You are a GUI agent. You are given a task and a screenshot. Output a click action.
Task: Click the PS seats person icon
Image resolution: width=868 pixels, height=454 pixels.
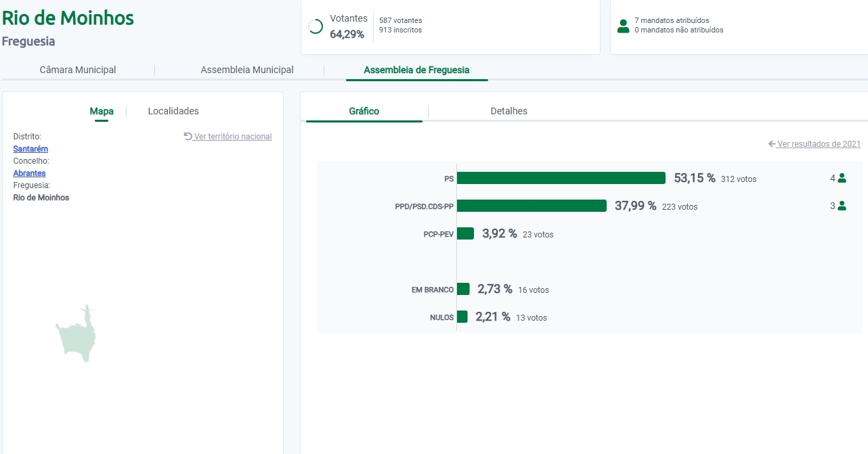click(x=842, y=179)
